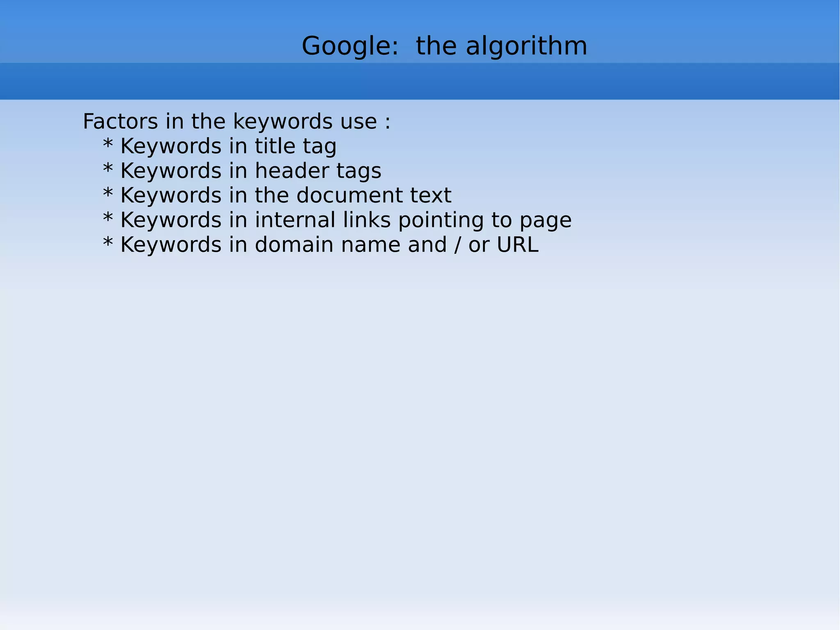
Task: Click the asterisk before the domain name bullet
Action: tap(108, 242)
